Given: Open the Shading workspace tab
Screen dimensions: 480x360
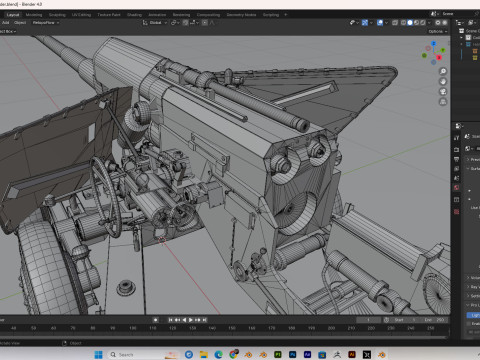Looking at the screenshot, I should click(134, 15).
